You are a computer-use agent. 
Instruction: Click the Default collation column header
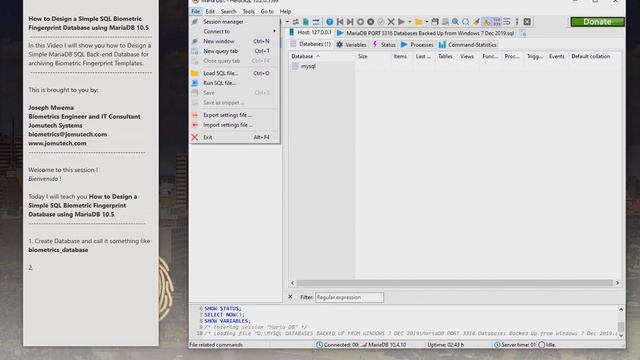pyautogui.click(x=591, y=56)
